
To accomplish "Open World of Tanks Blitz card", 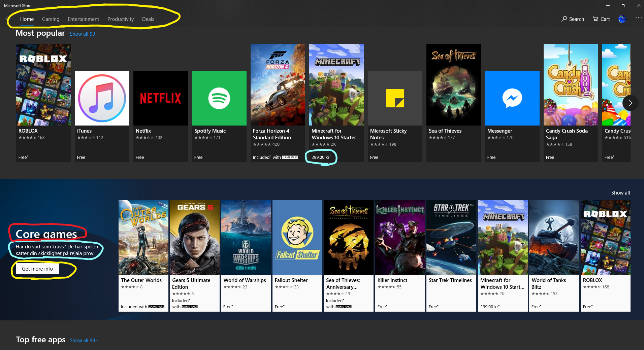I will [x=554, y=256].
